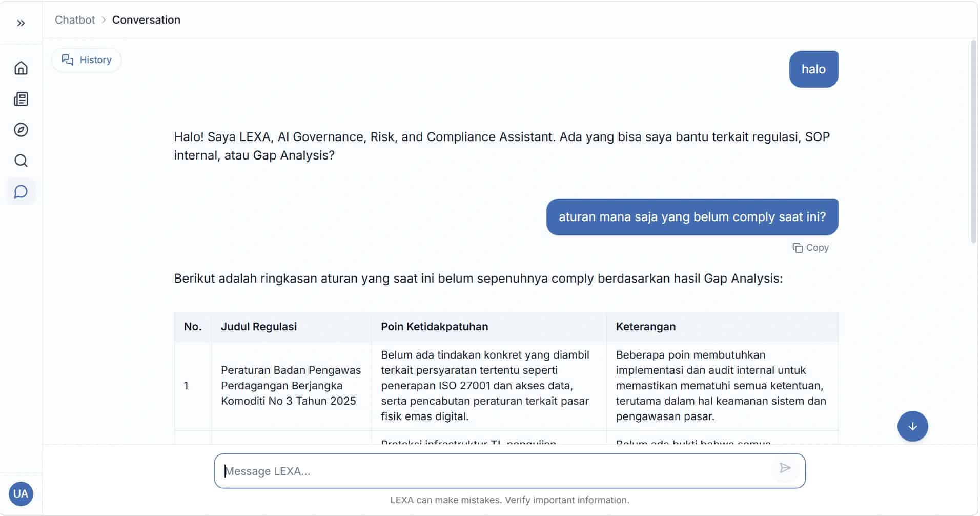Viewport: 980px width, 516px height.
Task: Select the Peraturan Badan Pengawas regulation cell
Action: (291, 386)
